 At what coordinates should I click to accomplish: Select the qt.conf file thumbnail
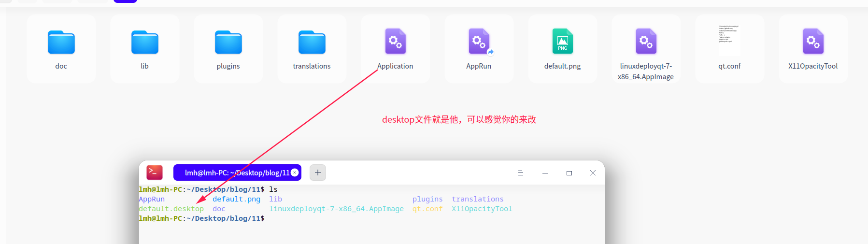click(x=729, y=40)
